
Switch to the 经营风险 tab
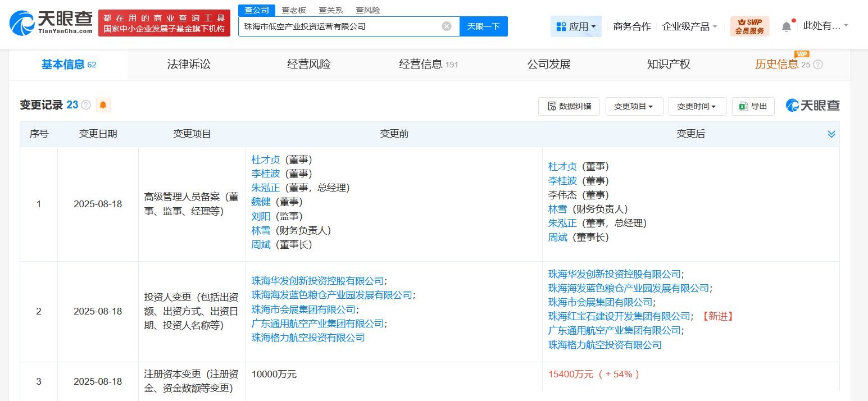[x=309, y=65]
